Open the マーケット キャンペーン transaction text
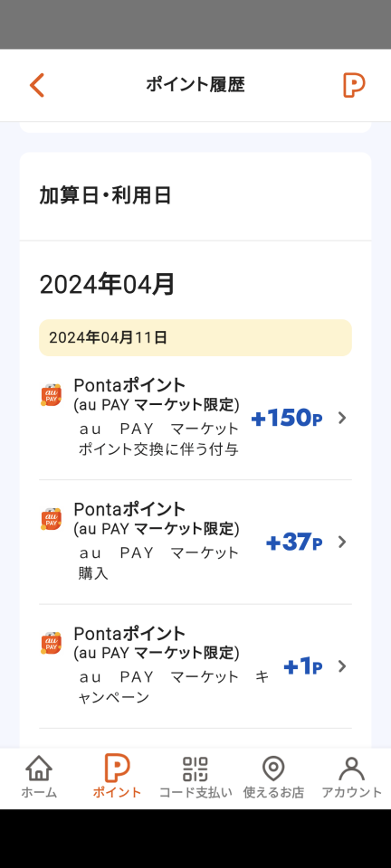 (173, 687)
